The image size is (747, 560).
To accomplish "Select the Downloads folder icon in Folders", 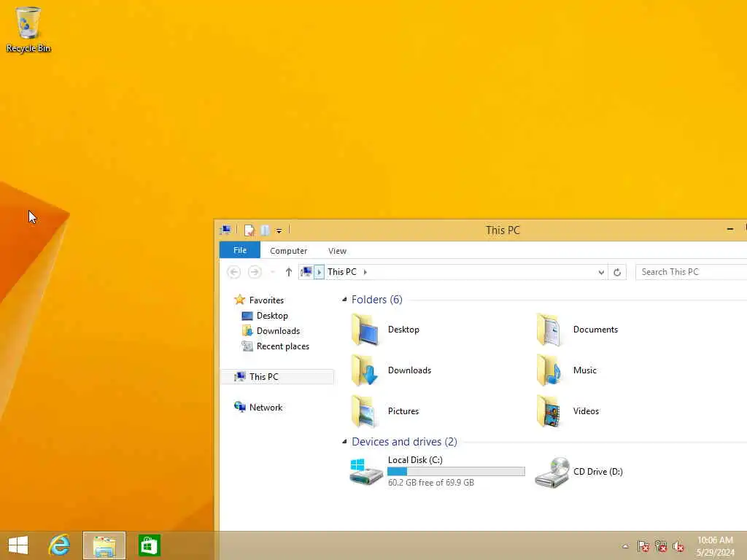I will tap(365, 370).
